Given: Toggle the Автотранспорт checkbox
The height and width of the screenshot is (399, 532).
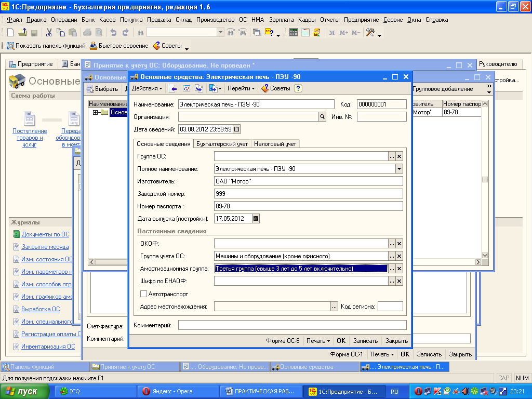Looking at the screenshot, I should [143, 294].
